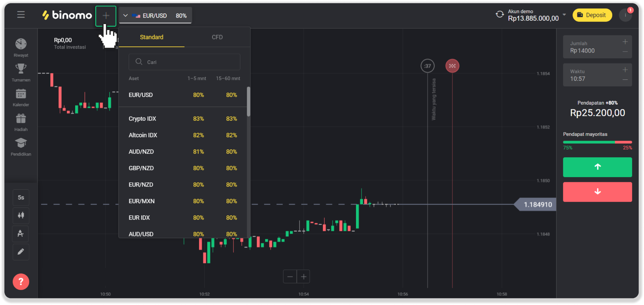644x305 pixels.
Task: Select EUR/MXN asset
Action: 183,201
